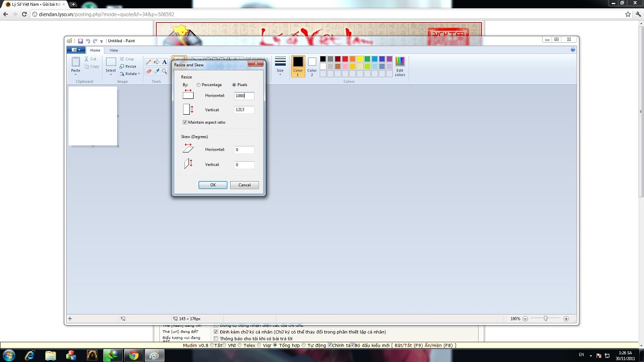Expand the Paste dropdown arrow
644x362 pixels.
76,74
